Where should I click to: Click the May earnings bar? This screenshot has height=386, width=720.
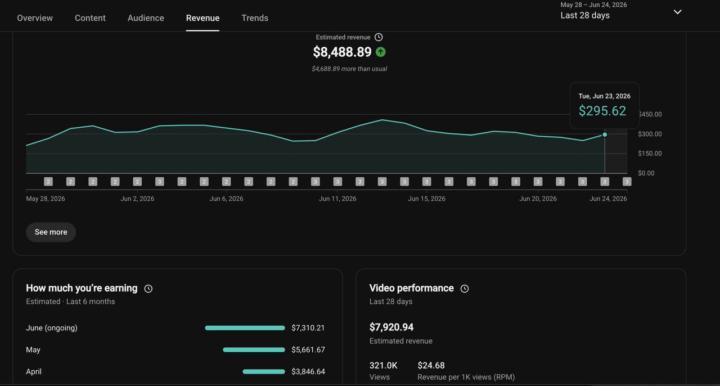click(x=254, y=350)
